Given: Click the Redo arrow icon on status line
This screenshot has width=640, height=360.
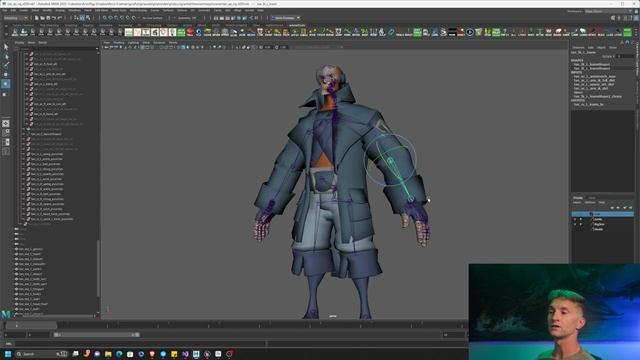Looking at the screenshot, I should click(x=60, y=18).
